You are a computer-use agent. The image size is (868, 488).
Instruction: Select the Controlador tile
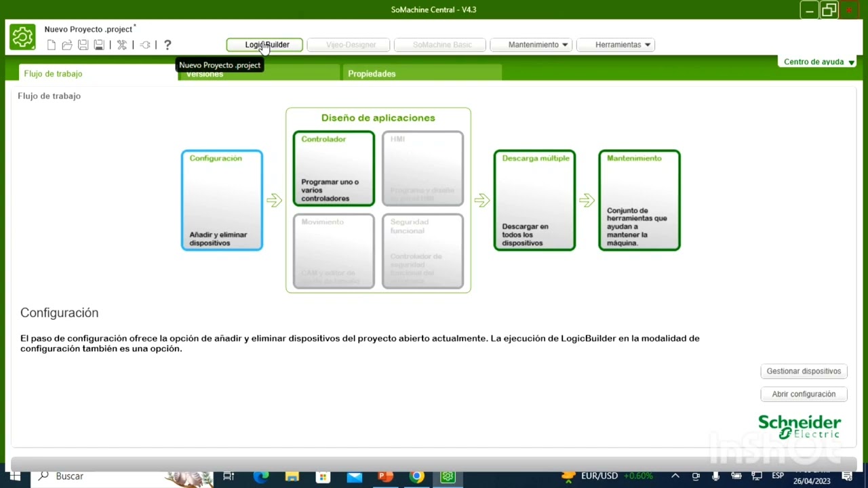tap(334, 169)
